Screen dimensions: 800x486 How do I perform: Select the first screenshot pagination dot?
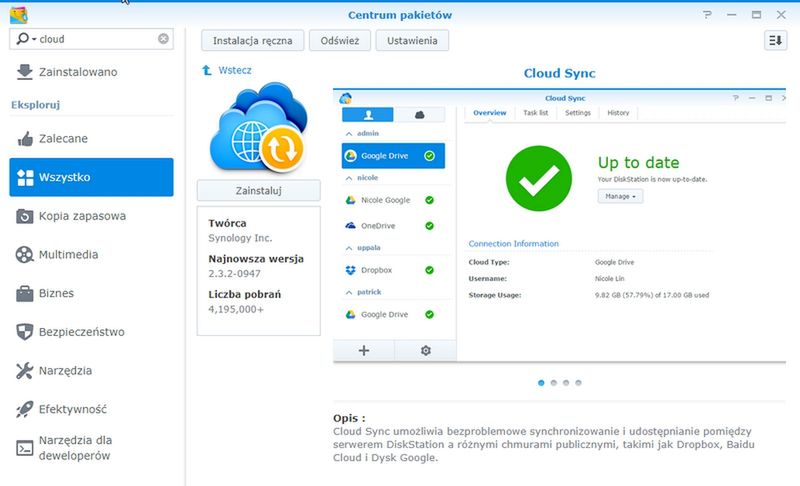click(x=541, y=383)
